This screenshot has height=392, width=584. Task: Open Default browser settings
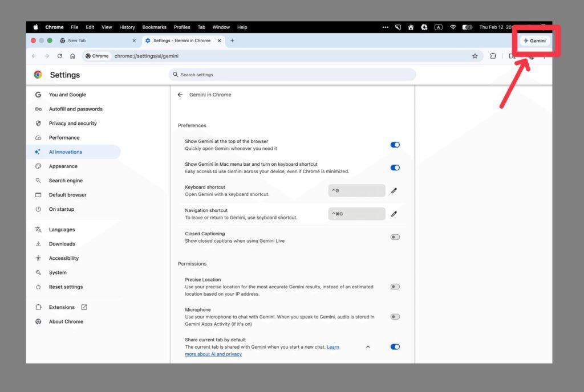coord(74,195)
